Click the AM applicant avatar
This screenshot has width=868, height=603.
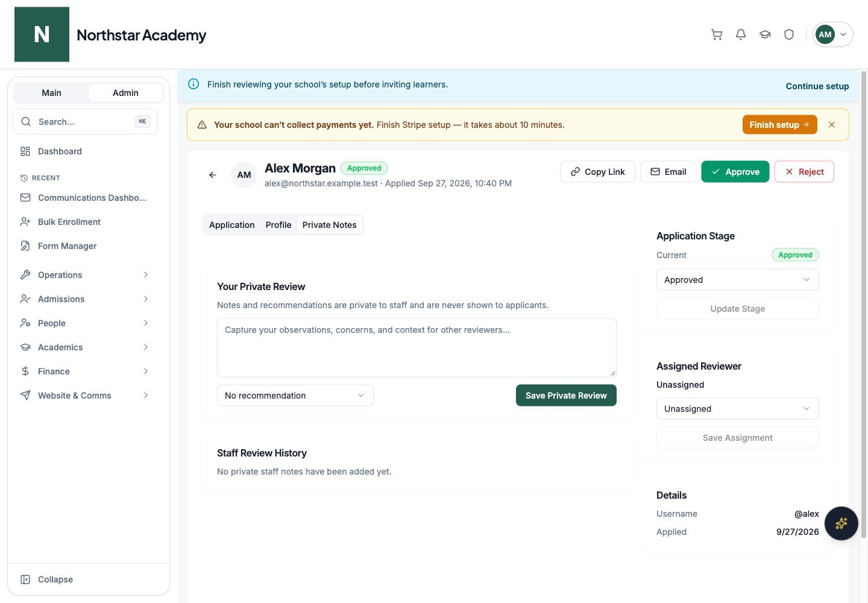pyautogui.click(x=244, y=175)
